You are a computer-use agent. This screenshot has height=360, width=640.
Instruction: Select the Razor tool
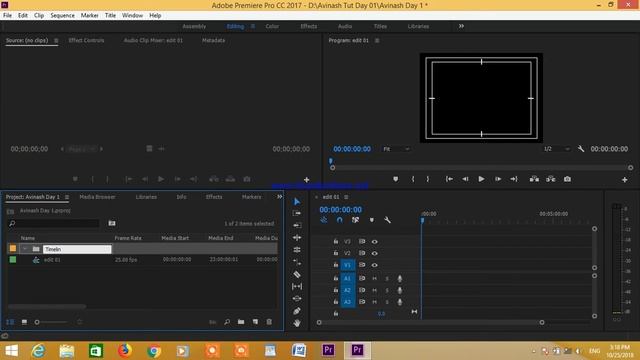click(x=297, y=274)
